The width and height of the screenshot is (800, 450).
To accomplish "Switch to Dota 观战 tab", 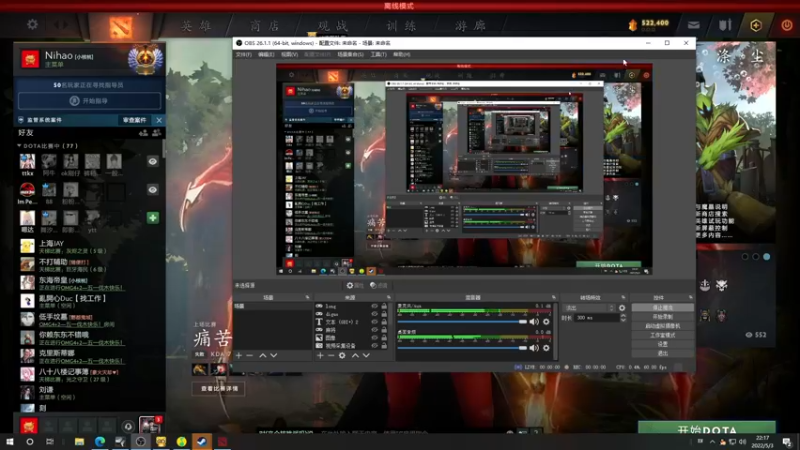I will [333, 26].
